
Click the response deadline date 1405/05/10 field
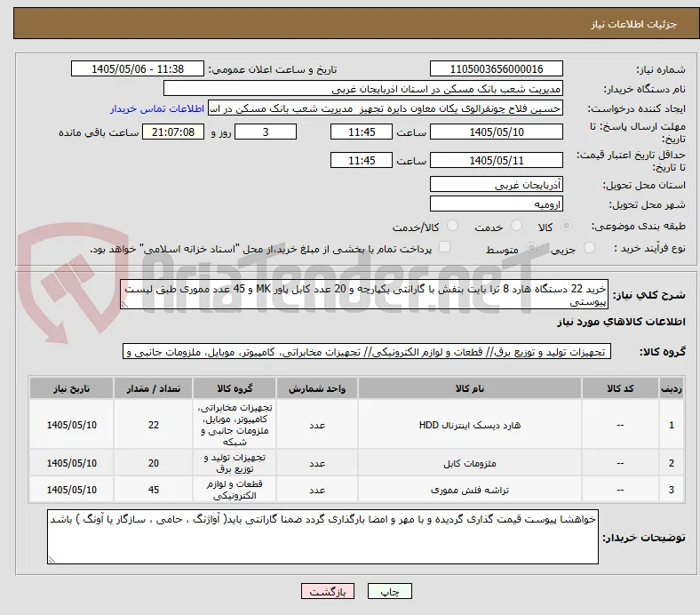pos(497,132)
